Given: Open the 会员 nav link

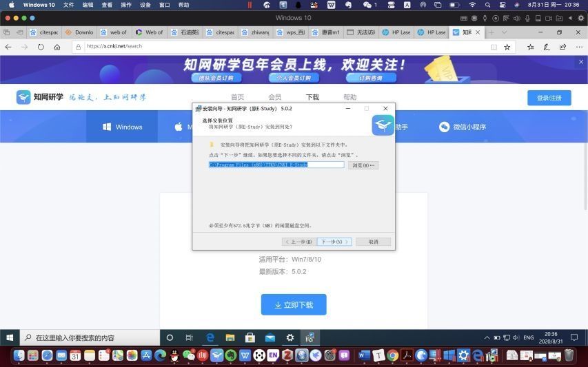Looking at the screenshot, I should (x=275, y=97).
